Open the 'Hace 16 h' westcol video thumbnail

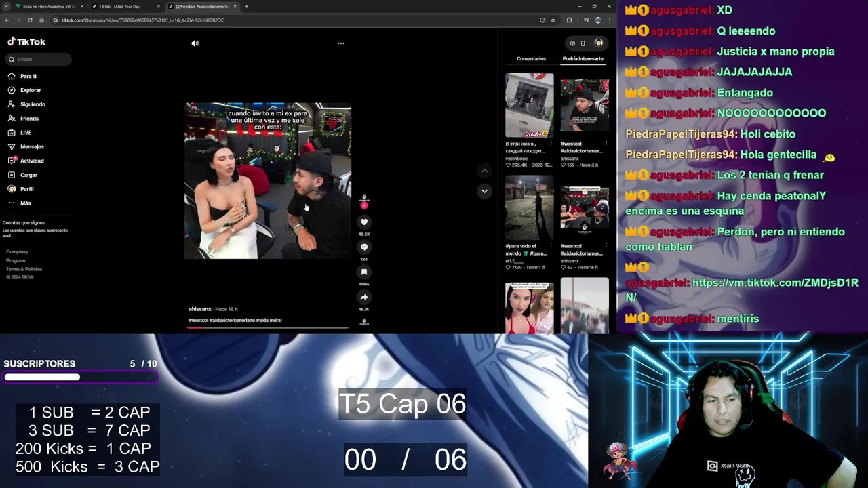click(x=585, y=209)
